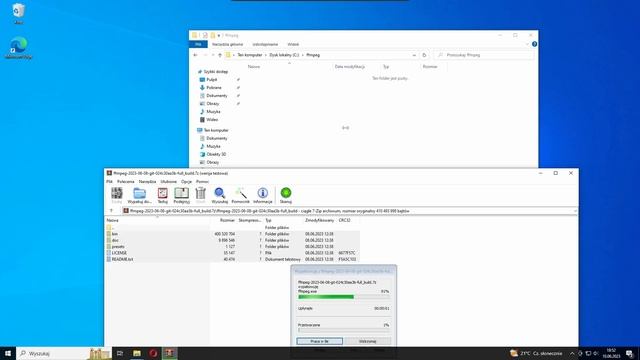Click the Wypakuj do extract icon
The height and width of the screenshot is (360, 640).
point(140,196)
